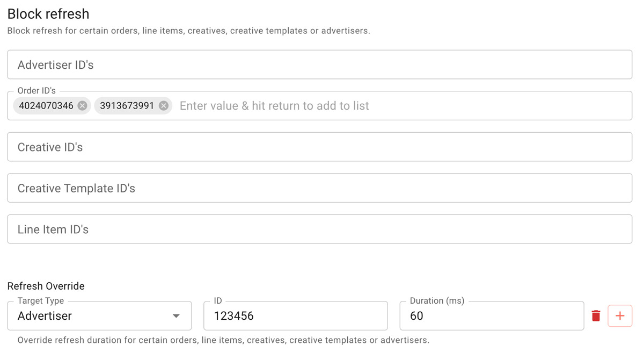Image resolution: width=644 pixels, height=352 pixels.
Task: Focus the Duration (ms) field showing 60
Action: click(492, 316)
